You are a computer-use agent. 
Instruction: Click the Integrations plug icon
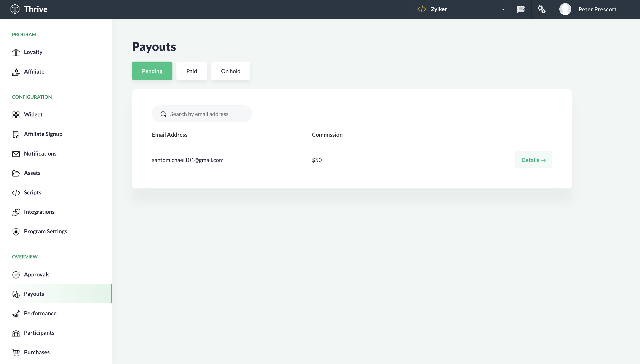coord(16,212)
